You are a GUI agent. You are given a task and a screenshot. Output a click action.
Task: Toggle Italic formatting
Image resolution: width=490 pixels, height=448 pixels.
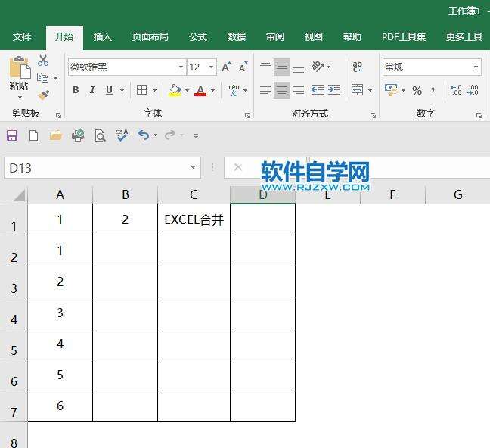[x=92, y=90]
